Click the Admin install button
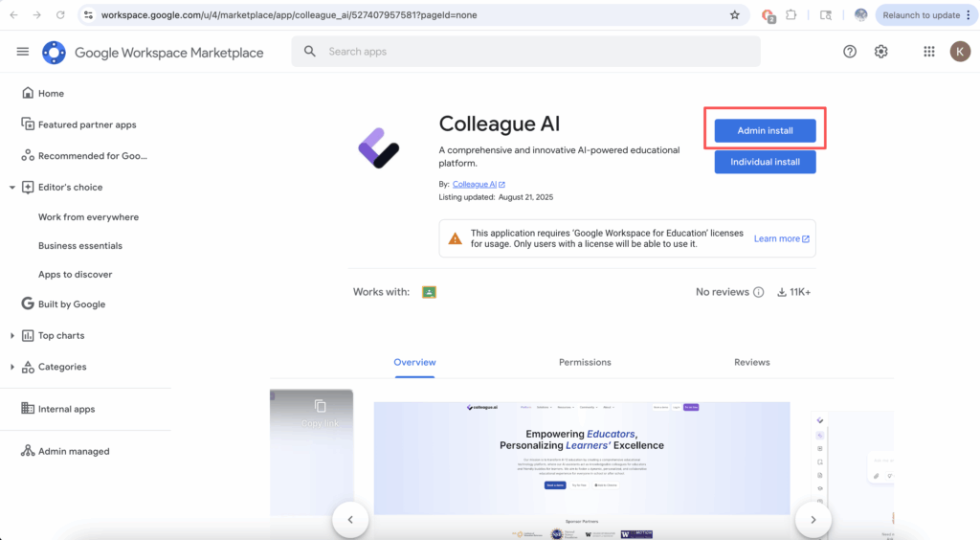The width and height of the screenshot is (980, 540). pyautogui.click(x=765, y=130)
